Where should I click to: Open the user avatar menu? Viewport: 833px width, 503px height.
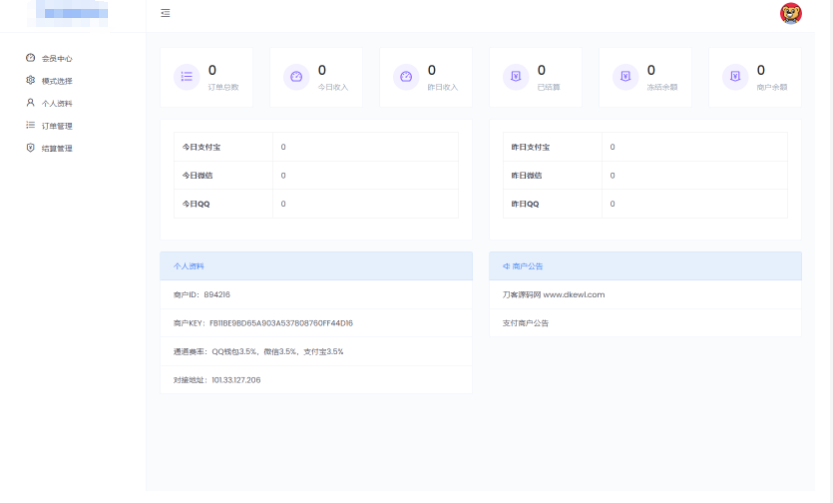tap(790, 13)
